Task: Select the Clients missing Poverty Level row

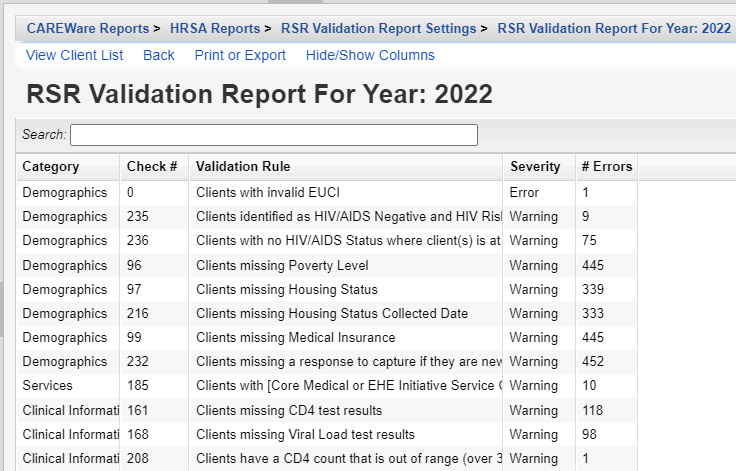Action: pos(282,265)
